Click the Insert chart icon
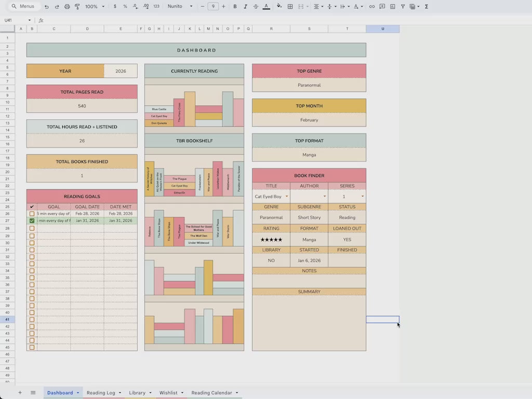 (x=392, y=7)
